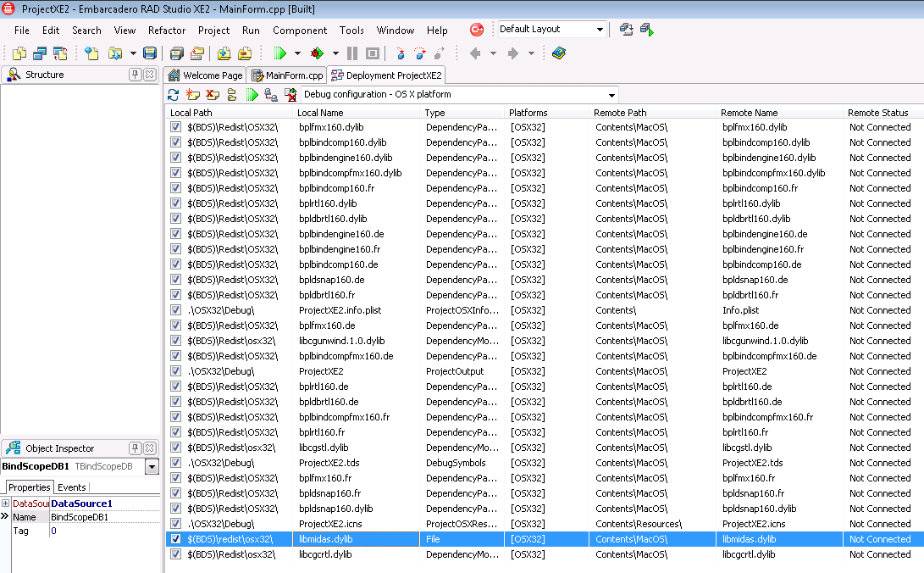Click the New Items toolbar icon

click(x=91, y=53)
